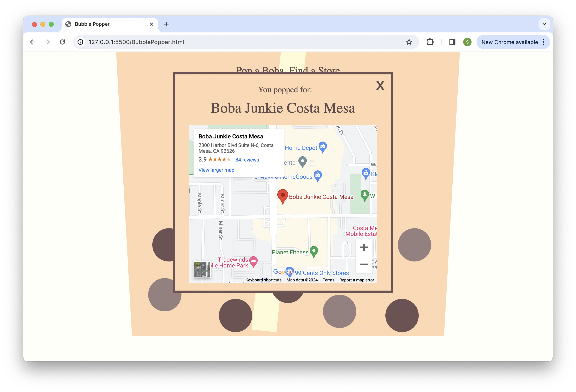Bookmark the page using the star icon
576x392 pixels.
tap(409, 42)
